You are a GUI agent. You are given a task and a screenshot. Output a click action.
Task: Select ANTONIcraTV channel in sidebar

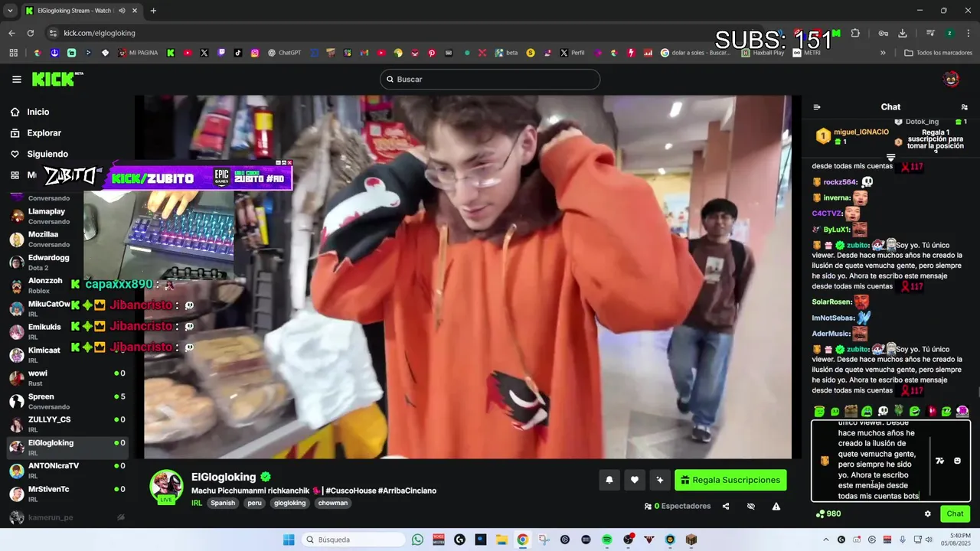point(67,471)
